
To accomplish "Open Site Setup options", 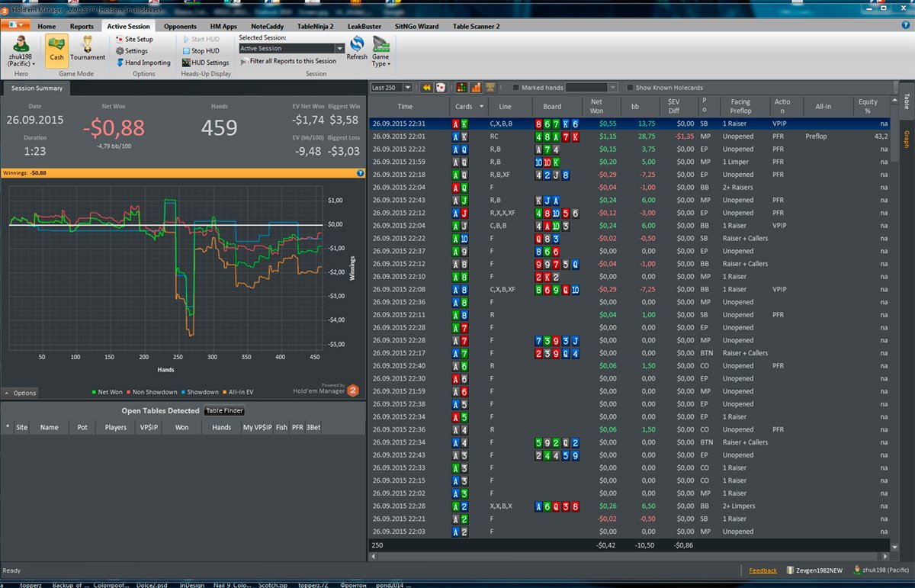I will (x=134, y=39).
